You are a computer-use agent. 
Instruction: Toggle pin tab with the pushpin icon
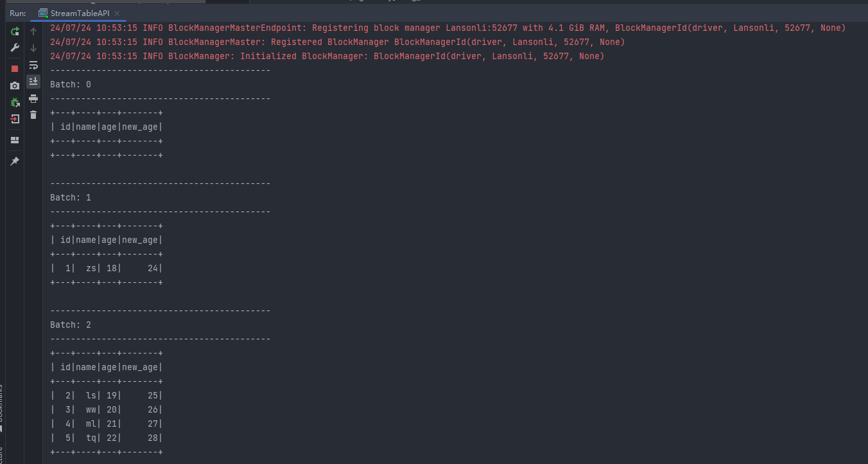click(15, 161)
